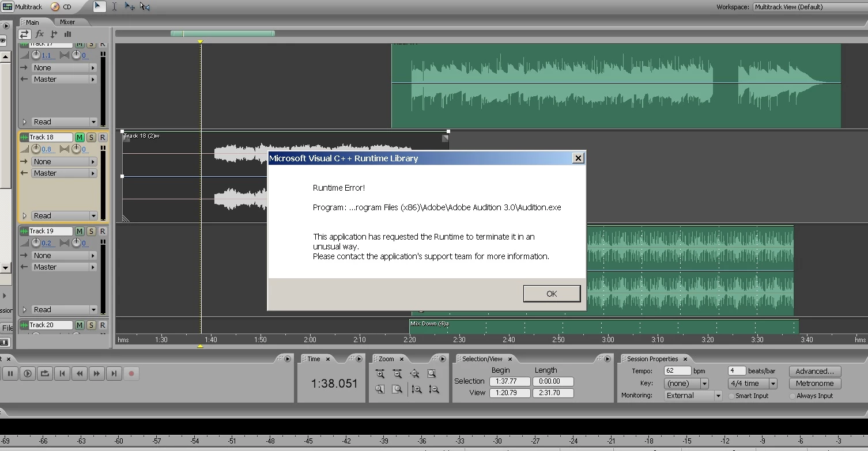Toggle the eye icon on left panel
The width and height of the screenshot is (868, 451).
point(3,41)
